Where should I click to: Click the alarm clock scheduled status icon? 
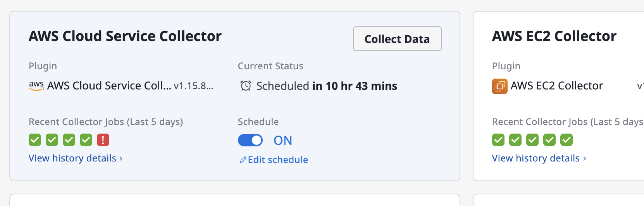click(246, 86)
